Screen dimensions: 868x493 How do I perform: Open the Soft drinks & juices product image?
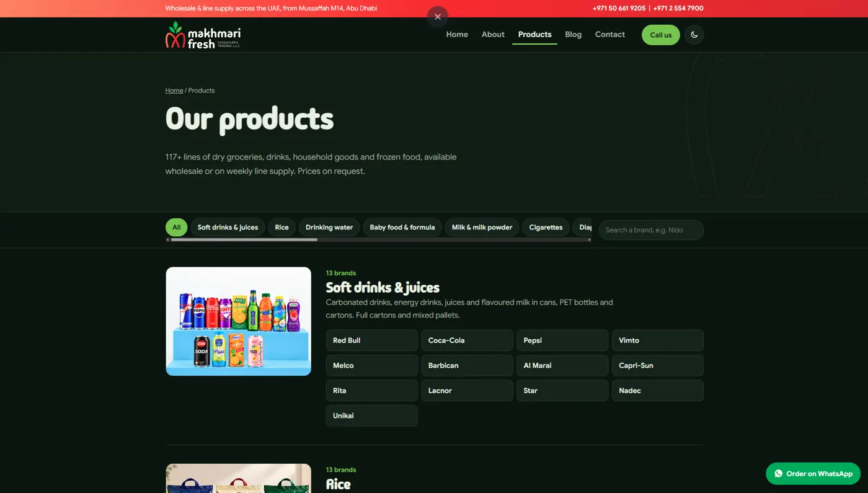click(x=239, y=321)
